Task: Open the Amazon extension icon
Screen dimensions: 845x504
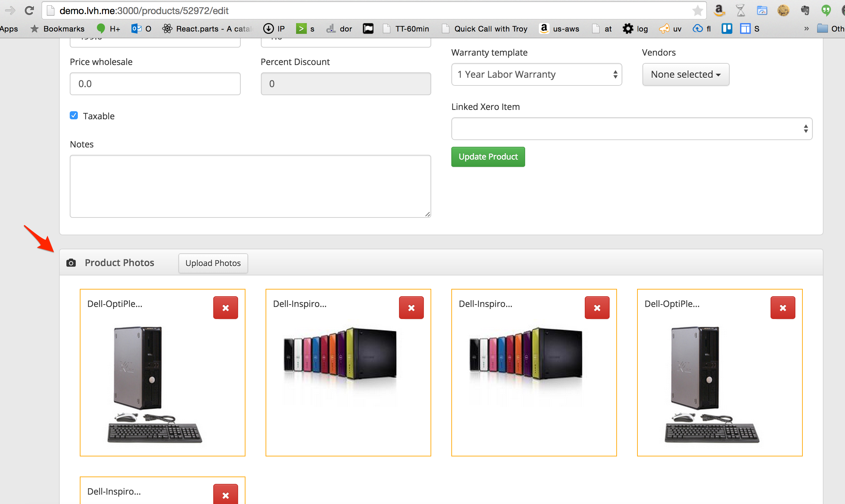Action: click(719, 10)
